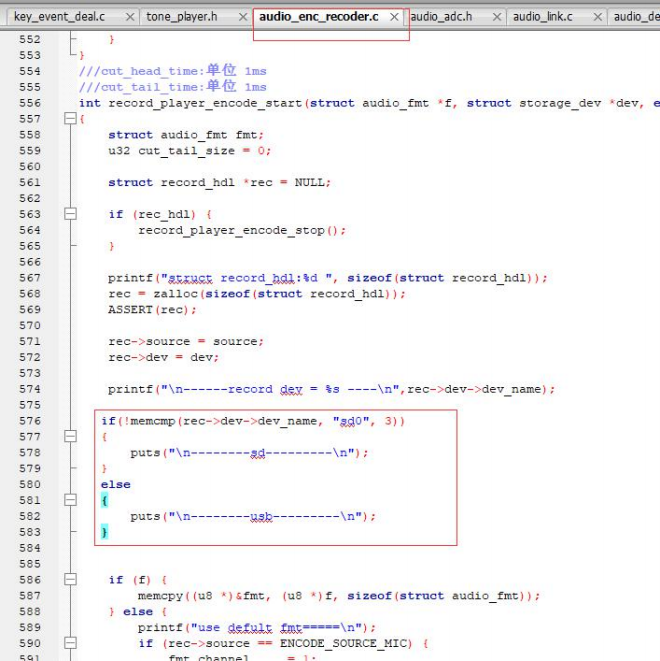
Task: Click the 'use defult fmt' printf line
Action: pyautogui.click(x=257, y=628)
